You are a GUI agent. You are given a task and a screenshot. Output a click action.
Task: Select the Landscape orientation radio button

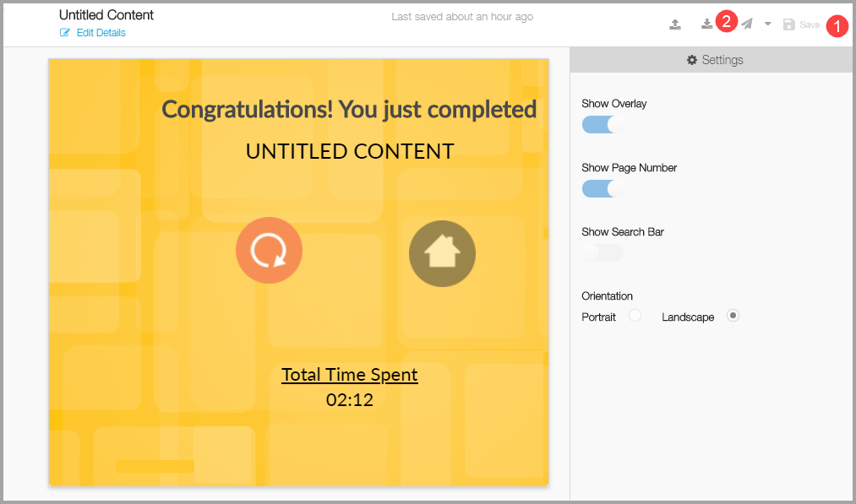[x=733, y=316]
